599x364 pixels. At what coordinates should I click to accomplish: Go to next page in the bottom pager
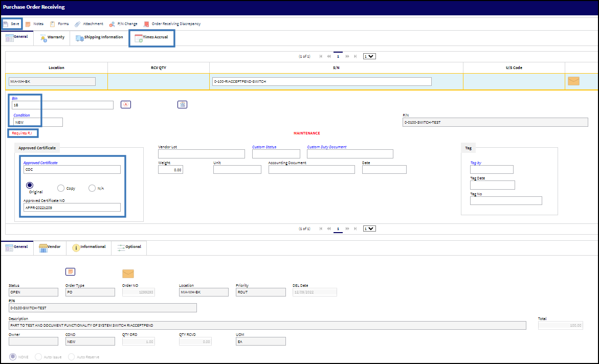point(347,229)
